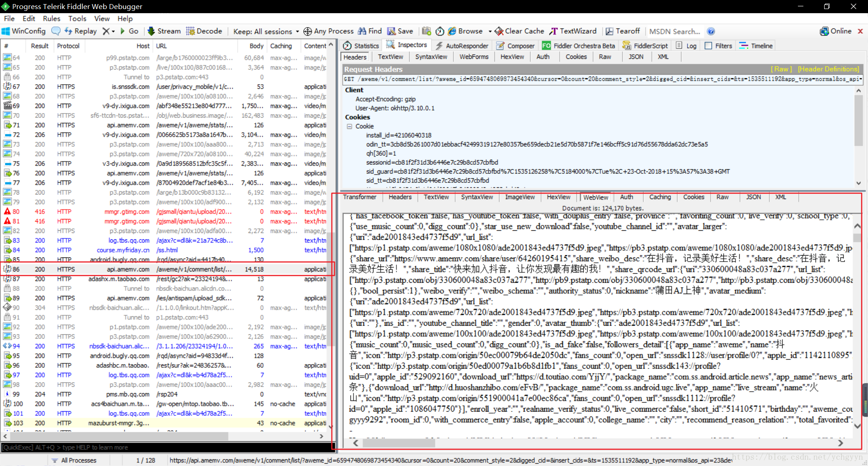Screen dimensions: 868x466
Task: Clear the browser cache
Action: [x=519, y=31]
